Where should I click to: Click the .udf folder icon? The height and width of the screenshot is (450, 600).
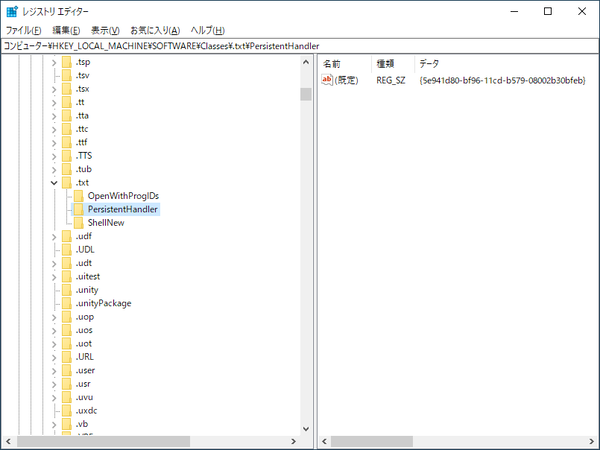pos(67,236)
